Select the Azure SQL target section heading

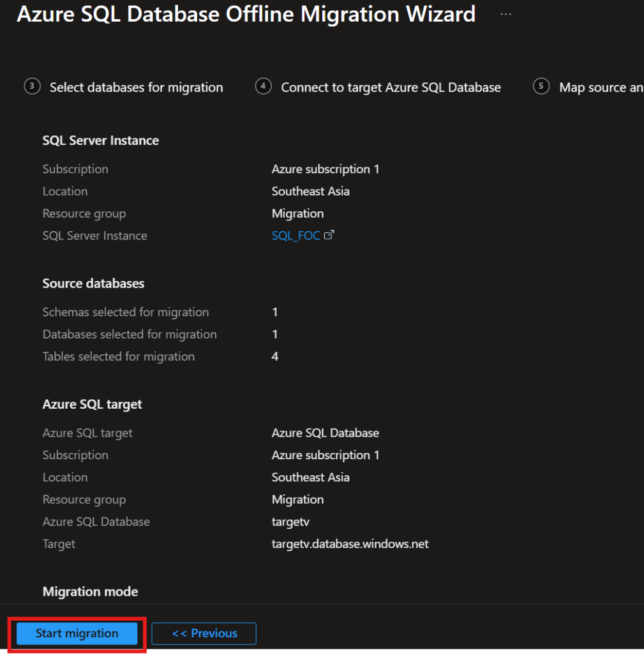coord(93,404)
